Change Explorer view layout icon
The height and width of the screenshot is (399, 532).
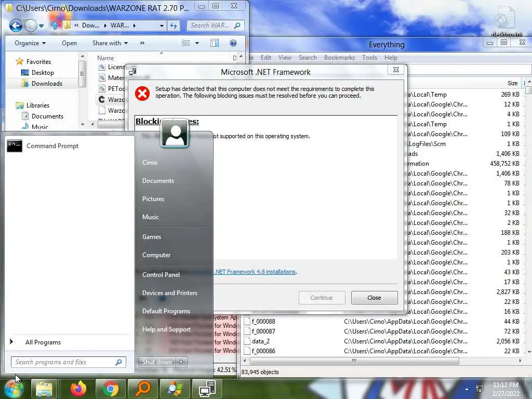pos(186,43)
